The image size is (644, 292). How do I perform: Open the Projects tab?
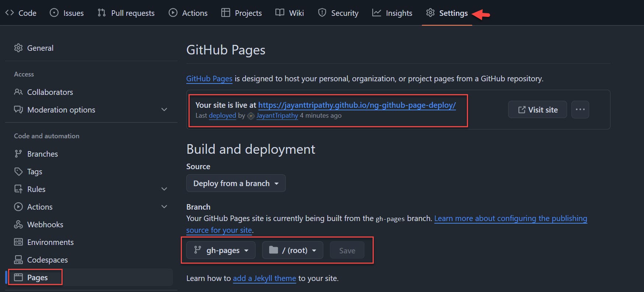[242, 13]
